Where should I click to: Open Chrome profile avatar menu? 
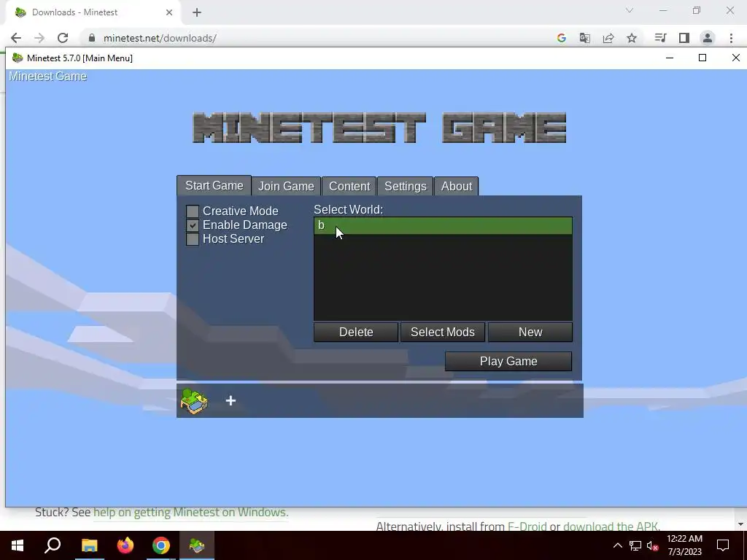pyautogui.click(x=708, y=38)
